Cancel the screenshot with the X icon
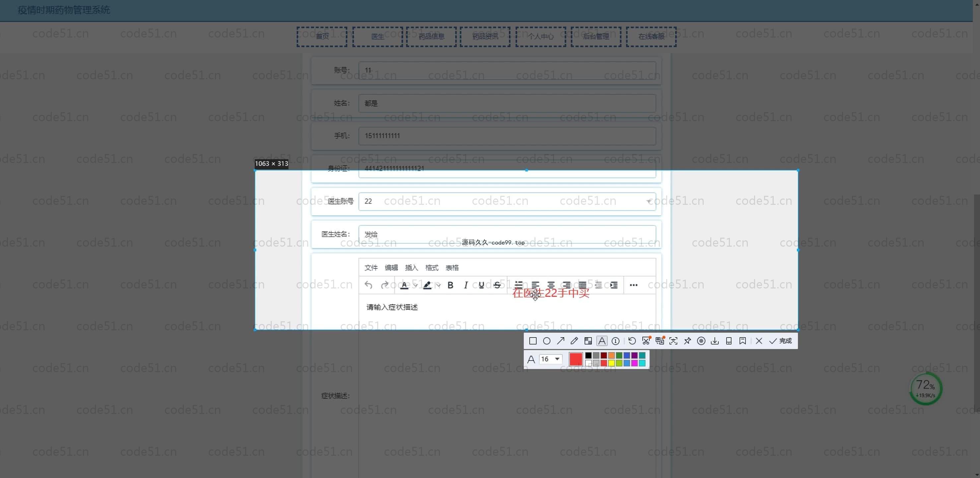 point(759,341)
